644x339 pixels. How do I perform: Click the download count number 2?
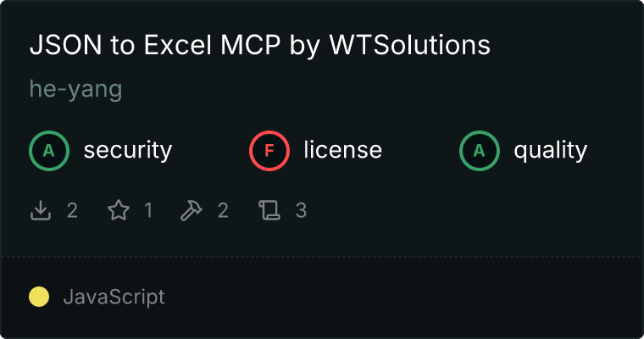coord(72,210)
